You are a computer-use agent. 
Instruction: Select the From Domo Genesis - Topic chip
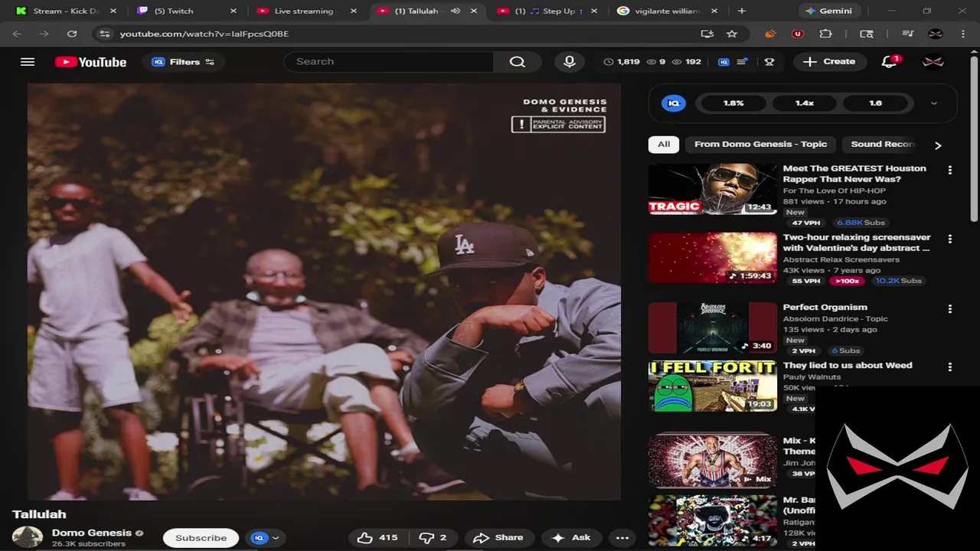[760, 144]
